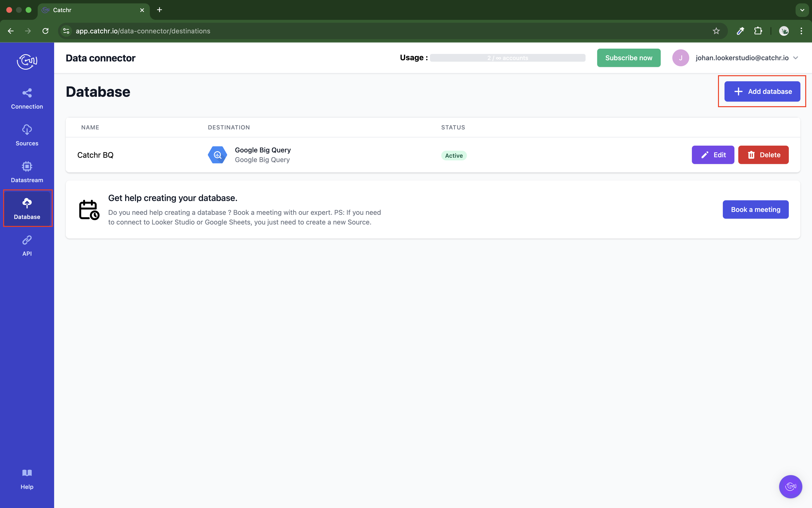Open the API section

pyautogui.click(x=27, y=246)
